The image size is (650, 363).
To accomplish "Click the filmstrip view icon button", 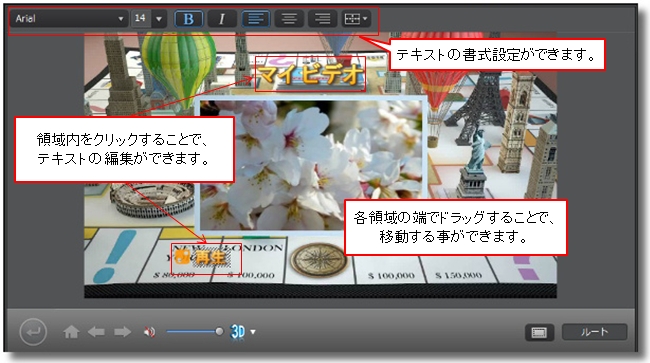I will tap(539, 332).
